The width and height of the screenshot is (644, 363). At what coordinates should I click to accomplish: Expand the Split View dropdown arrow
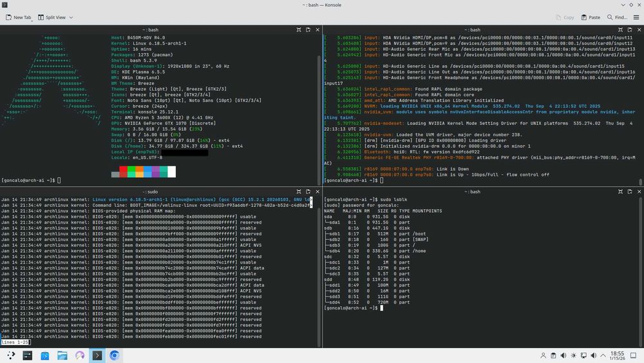tap(71, 17)
